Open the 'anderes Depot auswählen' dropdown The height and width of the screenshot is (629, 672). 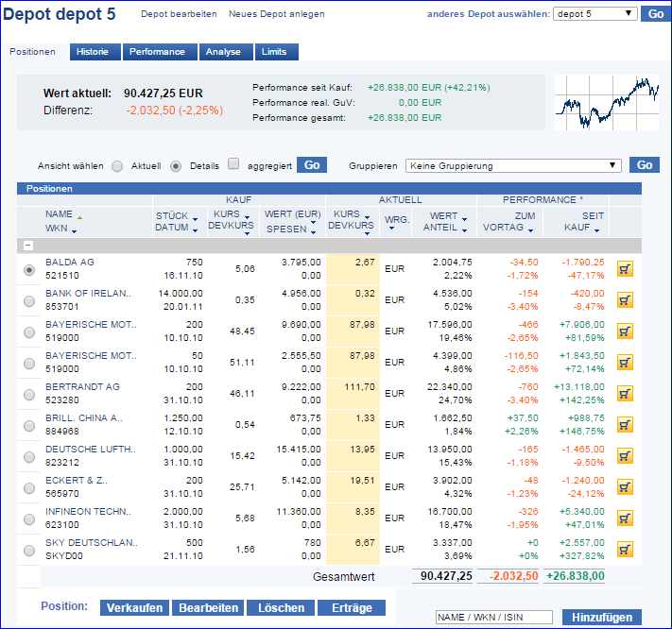pos(594,14)
